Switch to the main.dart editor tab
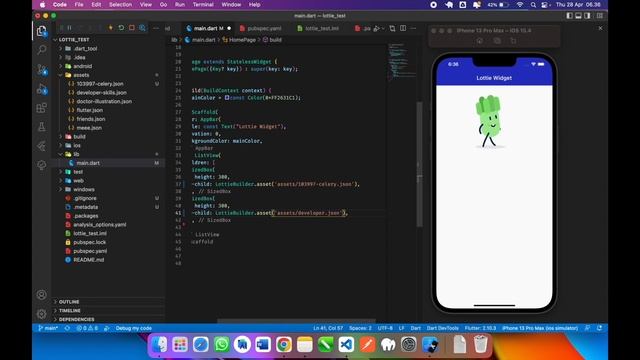 (207, 28)
